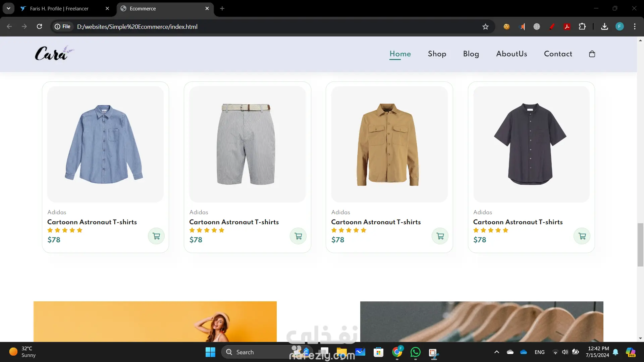Open the tab search dropdown arrow
Image resolution: width=644 pixels, height=362 pixels.
click(x=8, y=8)
